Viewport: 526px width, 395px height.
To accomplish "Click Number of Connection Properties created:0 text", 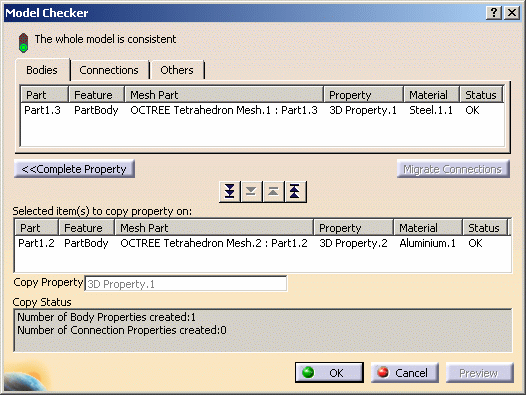I will tap(122, 330).
